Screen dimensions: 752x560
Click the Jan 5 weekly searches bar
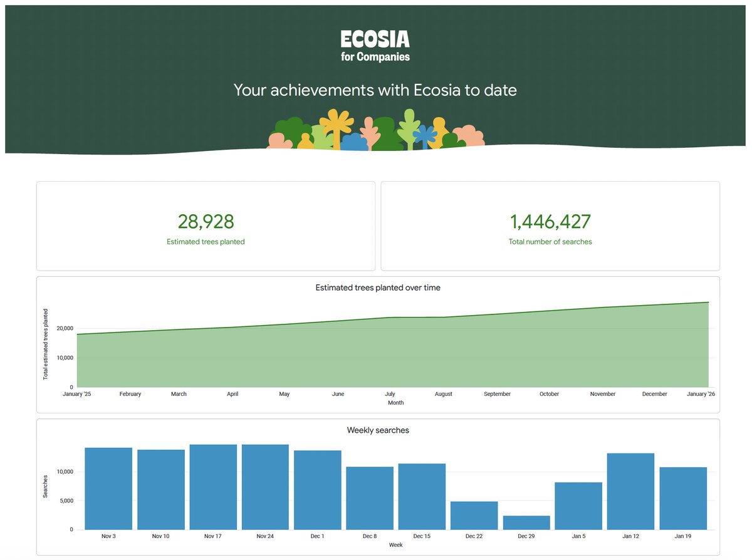pyautogui.click(x=578, y=506)
